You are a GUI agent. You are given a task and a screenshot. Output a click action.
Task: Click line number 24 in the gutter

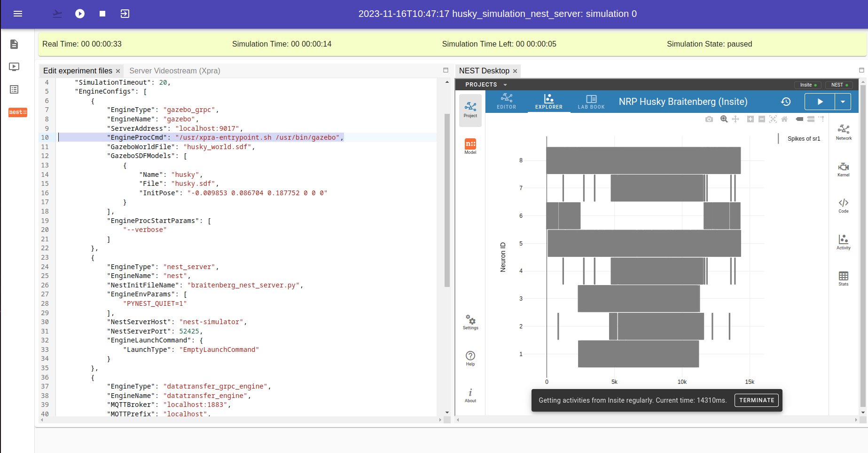point(45,267)
